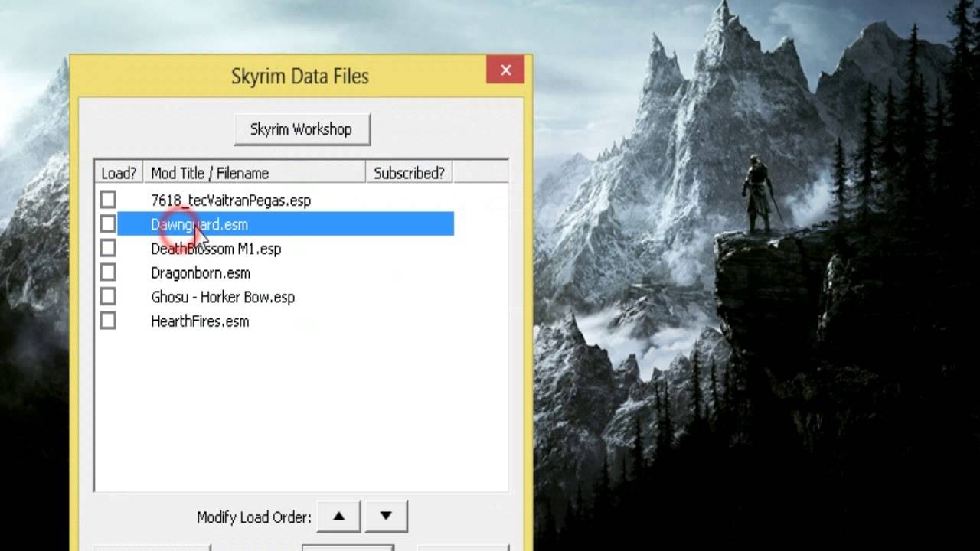
Task: Check the Dragonborn.esm load checkbox
Action: click(108, 272)
